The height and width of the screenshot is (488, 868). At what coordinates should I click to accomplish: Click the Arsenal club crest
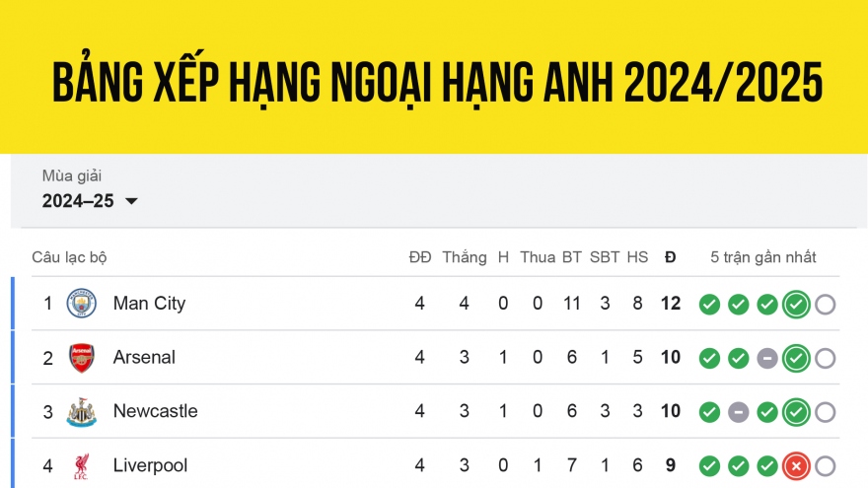pos(82,358)
